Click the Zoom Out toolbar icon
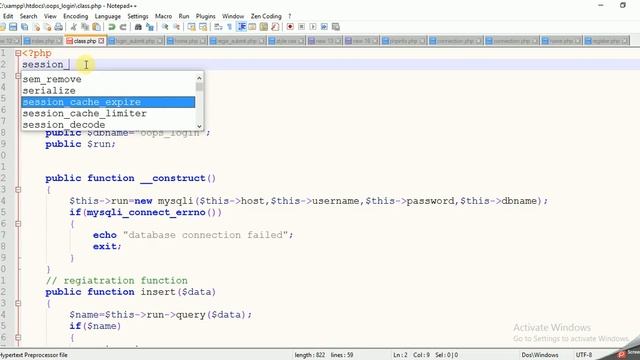Viewport: 640px width, 360px height. [x=176, y=27]
